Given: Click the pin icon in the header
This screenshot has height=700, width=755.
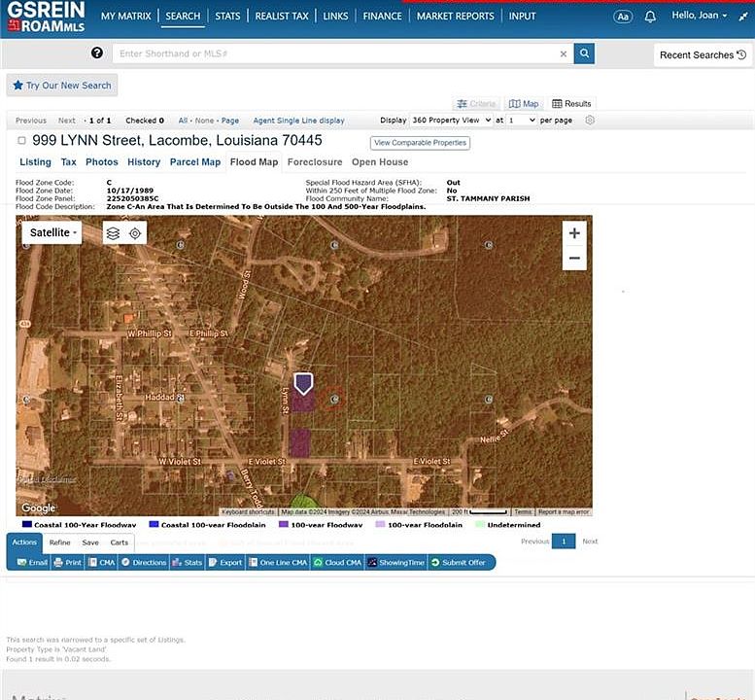Looking at the screenshot, I should coord(743,17).
